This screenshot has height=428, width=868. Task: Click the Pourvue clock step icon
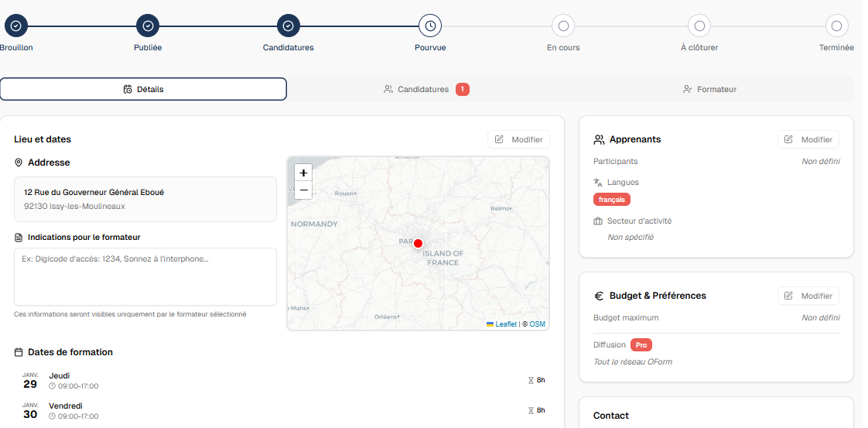[x=430, y=26]
